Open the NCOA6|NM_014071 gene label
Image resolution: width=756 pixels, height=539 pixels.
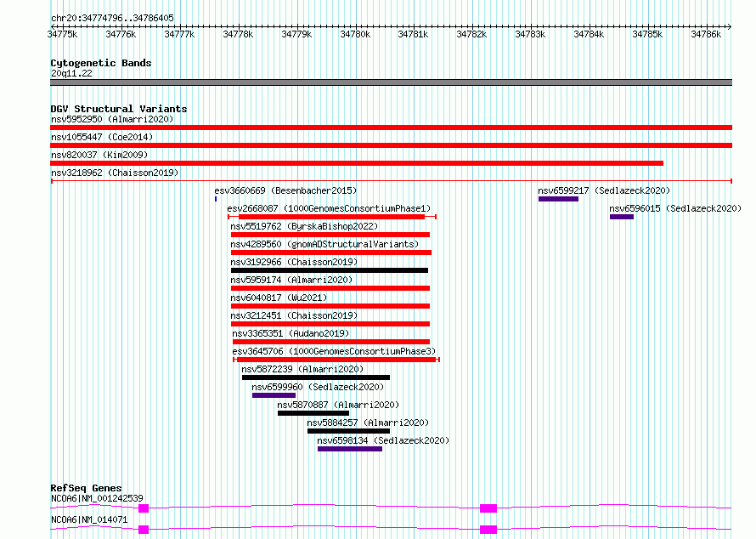click(x=89, y=519)
